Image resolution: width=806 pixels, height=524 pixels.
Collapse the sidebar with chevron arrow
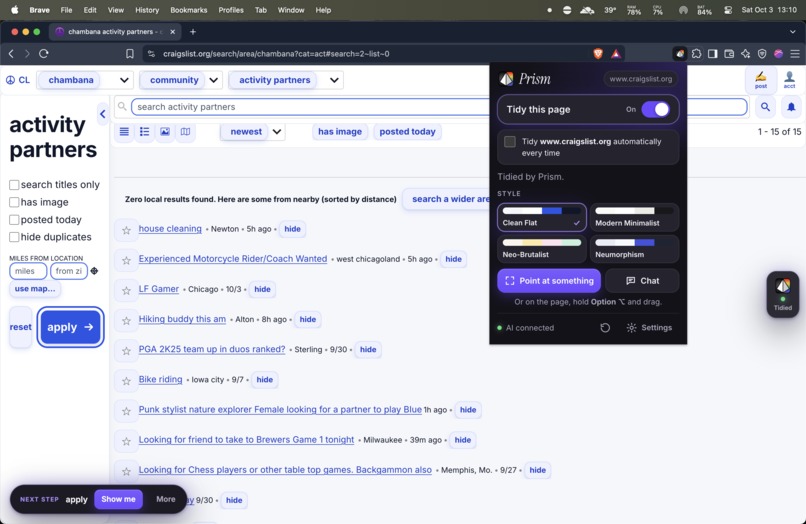(102, 114)
